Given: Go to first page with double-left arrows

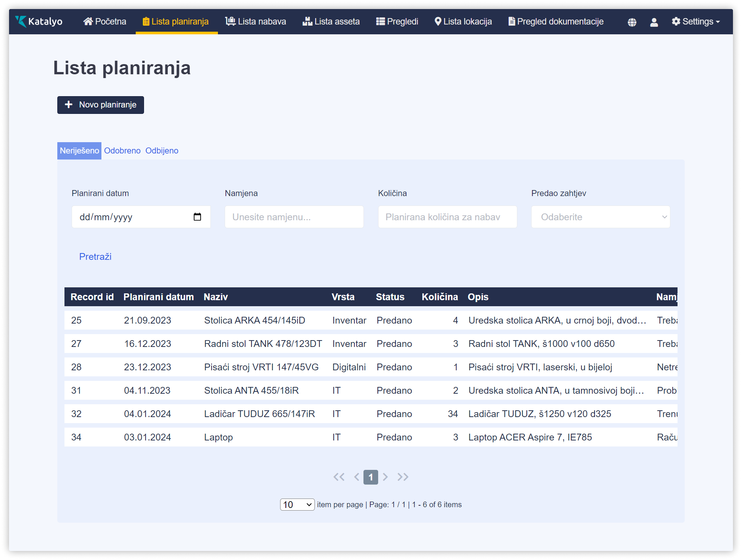Looking at the screenshot, I should 339,477.
